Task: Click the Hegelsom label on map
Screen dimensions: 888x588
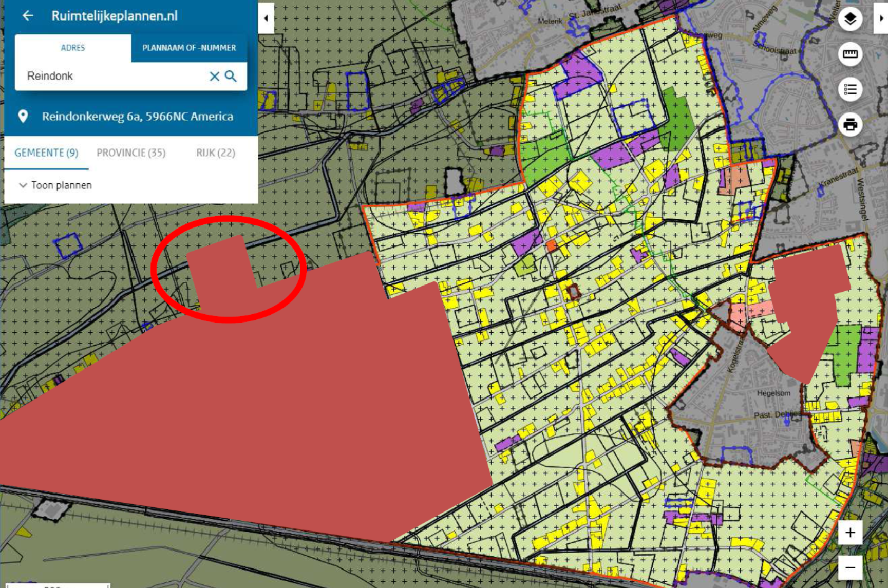Action: 773,393
